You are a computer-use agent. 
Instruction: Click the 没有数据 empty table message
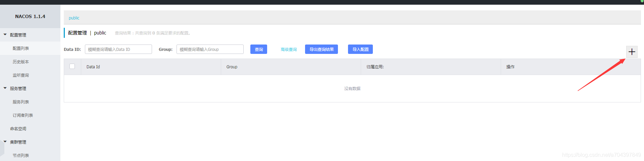(x=352, y=88)
